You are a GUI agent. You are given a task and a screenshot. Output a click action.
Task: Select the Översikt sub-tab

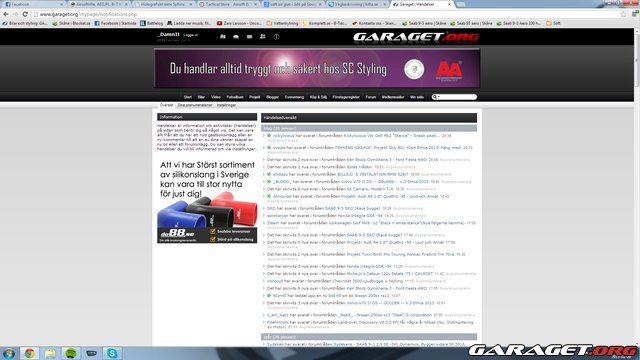tap(167, 105)
